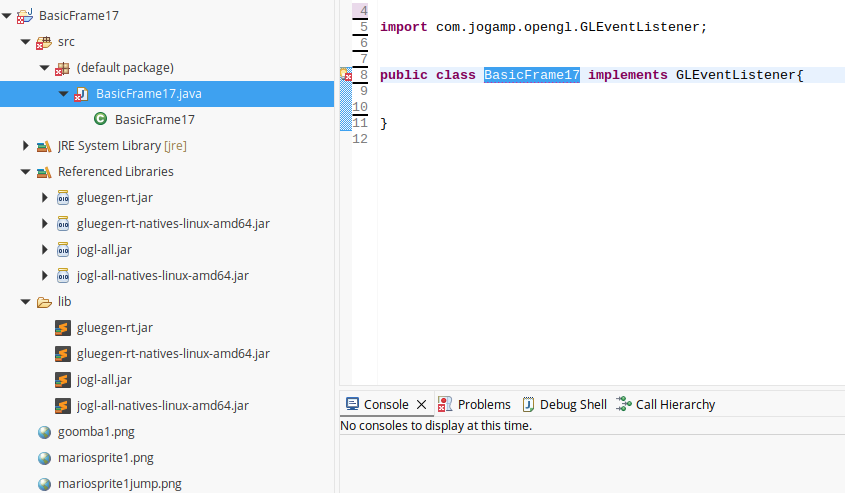Click the default package icon
The width and height of the screenshot is (845, 493).
[63, 68]
